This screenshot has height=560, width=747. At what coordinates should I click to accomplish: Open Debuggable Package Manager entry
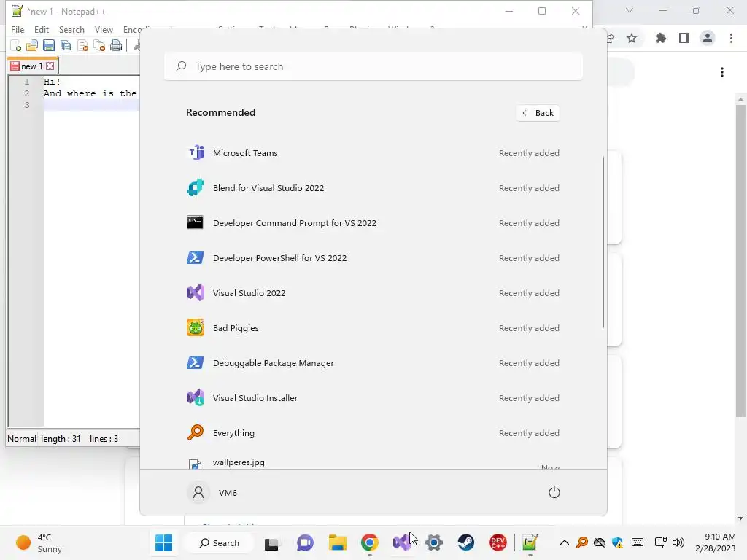pyautogui.click(x=373, y=363)
